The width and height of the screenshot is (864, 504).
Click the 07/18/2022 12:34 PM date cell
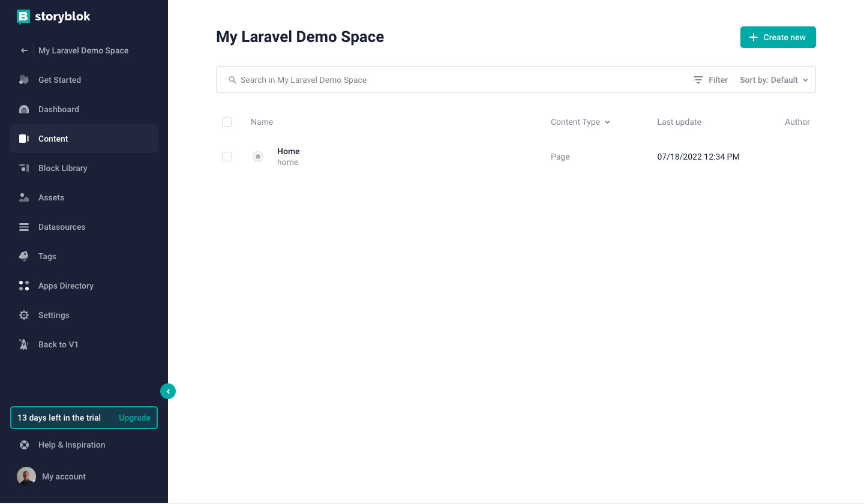[698, 157]
